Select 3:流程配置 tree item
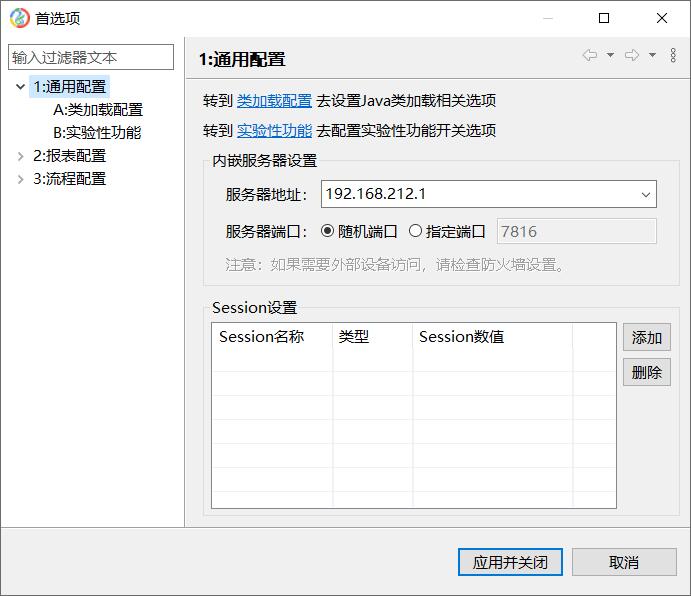691x596 pixels. (x=70, y=179)
